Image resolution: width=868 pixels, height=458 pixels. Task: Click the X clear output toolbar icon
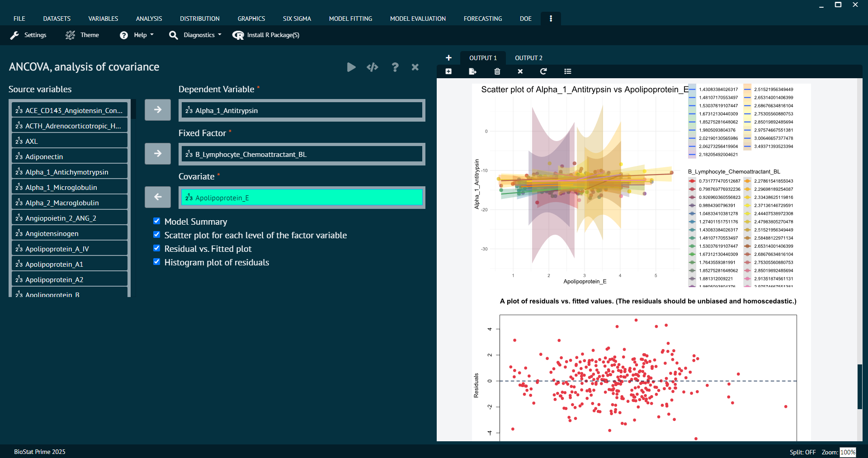[x=520, y=71]
